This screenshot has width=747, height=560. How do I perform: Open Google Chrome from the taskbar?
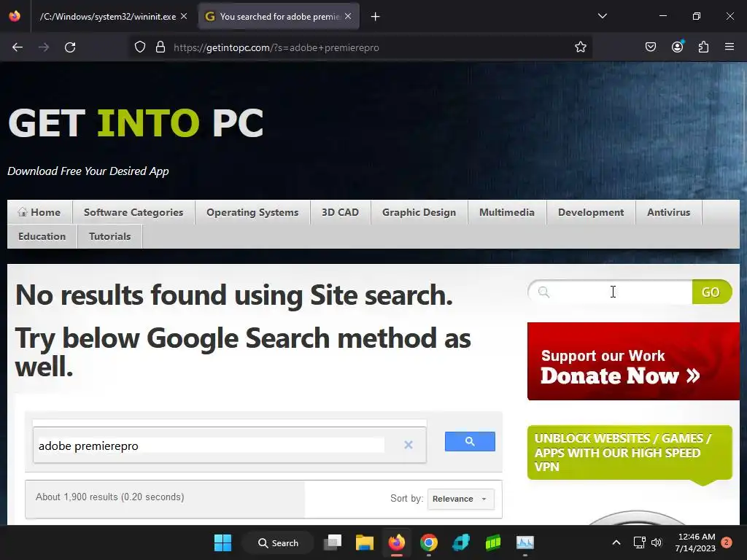click(429, 542)
